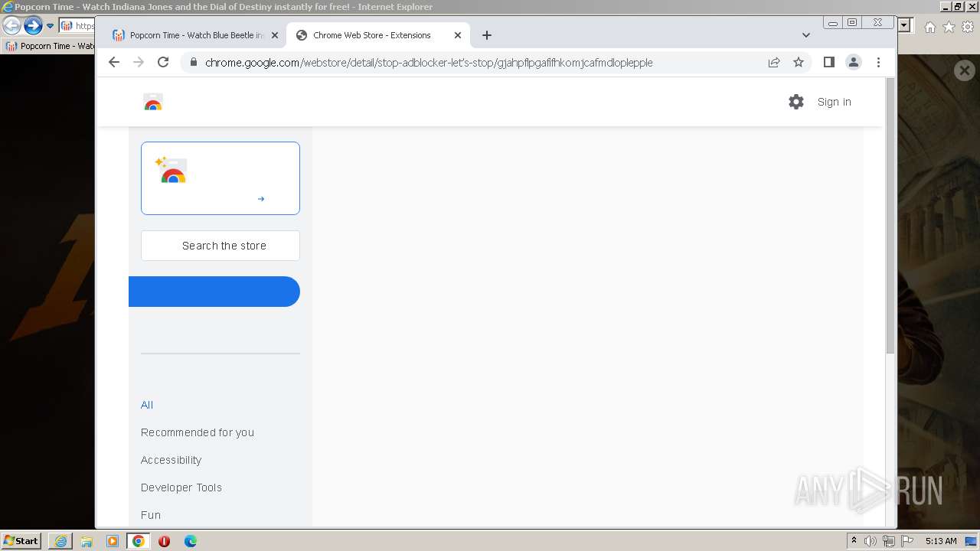The image size is (980, 551).
Task: Select the Popcorn Time tab in Internet Explorer
Action: coord(49,46)
